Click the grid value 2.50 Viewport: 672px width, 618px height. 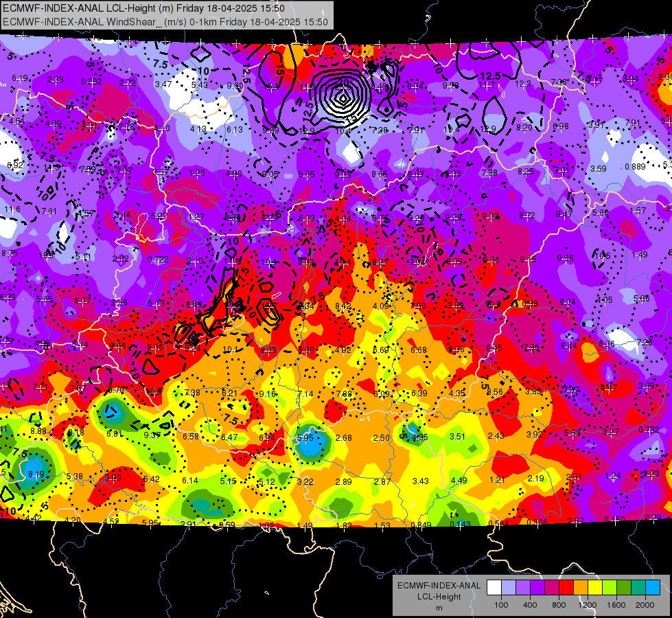382,438
